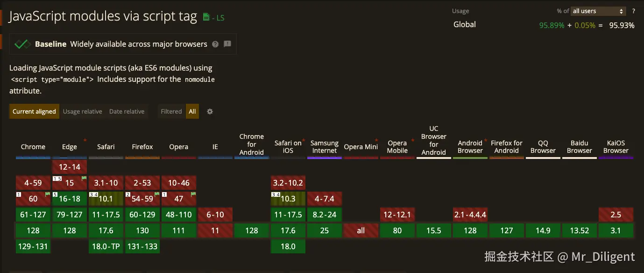This screenshot has height=273, width=644.
Task: Click the Safari on iOS column header
Action: tap(288, 147)
